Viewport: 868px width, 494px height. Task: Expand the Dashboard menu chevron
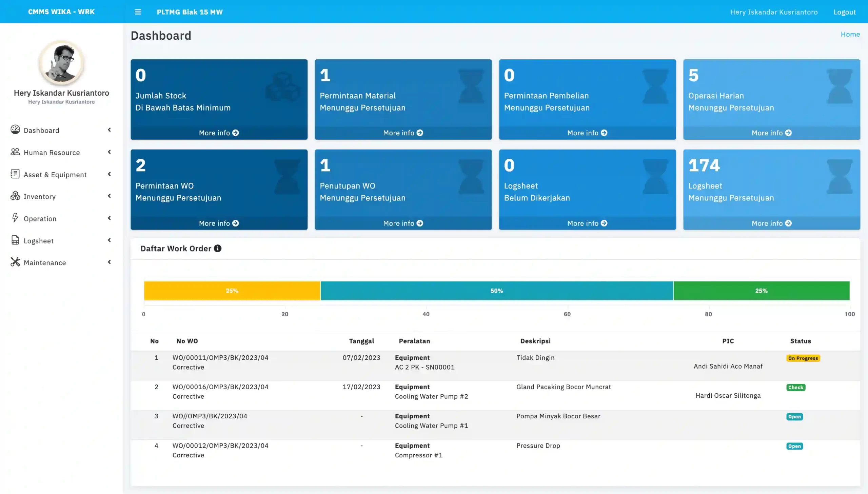coord(109,130)
